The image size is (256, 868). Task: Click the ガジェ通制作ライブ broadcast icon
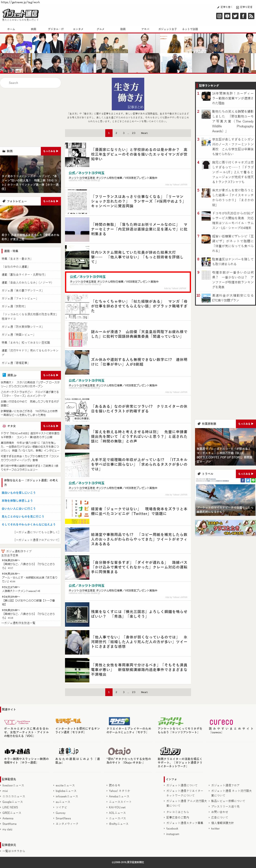click(x=3, y=551)
